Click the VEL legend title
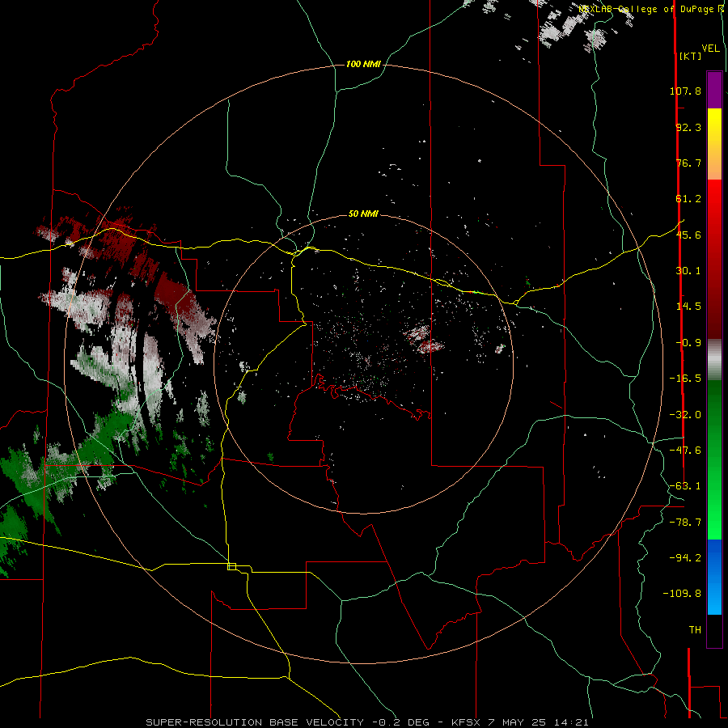The image size is (728, 728). coord(710,49)
